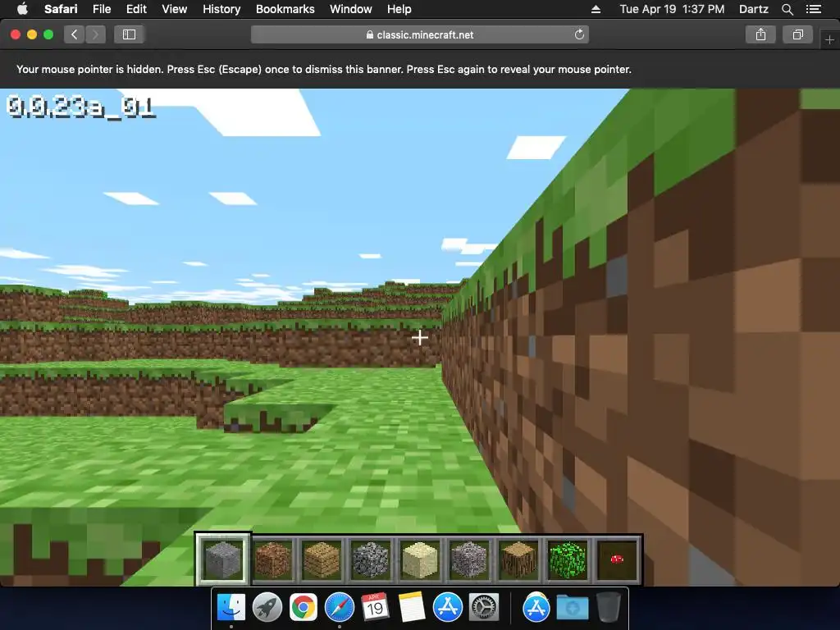Click the eject icon in menu bar
840x630 pixels.
[596, 9]
